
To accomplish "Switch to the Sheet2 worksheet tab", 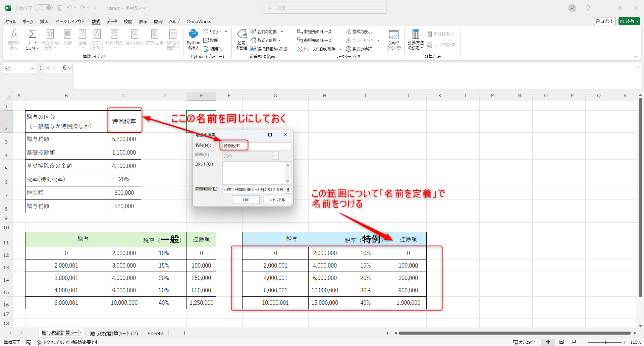I will pos(155,333).
